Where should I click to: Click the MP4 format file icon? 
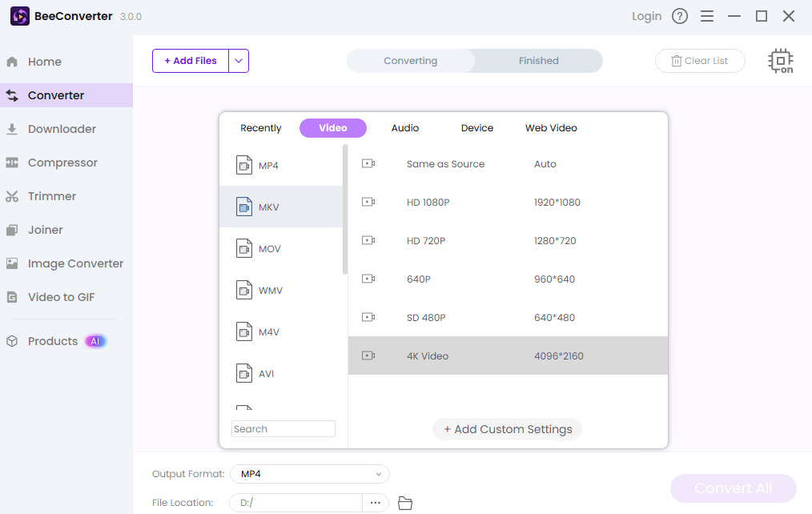(x=244, y=165)
